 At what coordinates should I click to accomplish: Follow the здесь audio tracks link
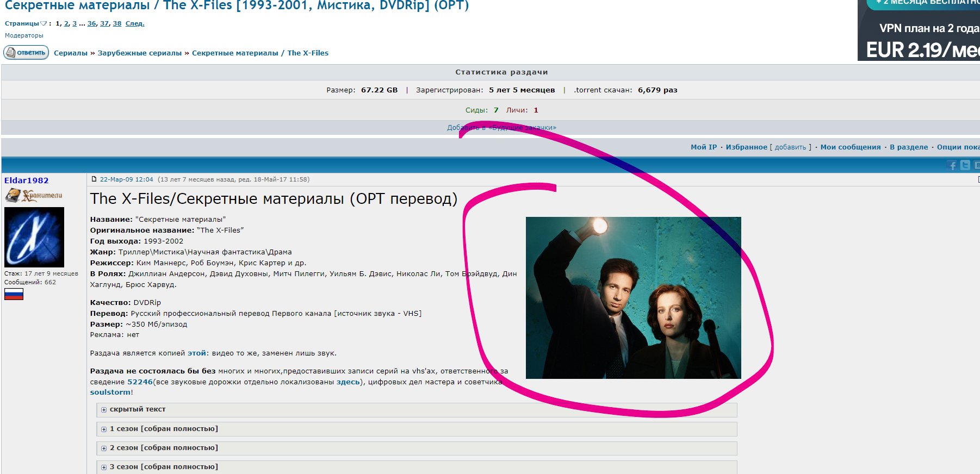tap(348, 382)
